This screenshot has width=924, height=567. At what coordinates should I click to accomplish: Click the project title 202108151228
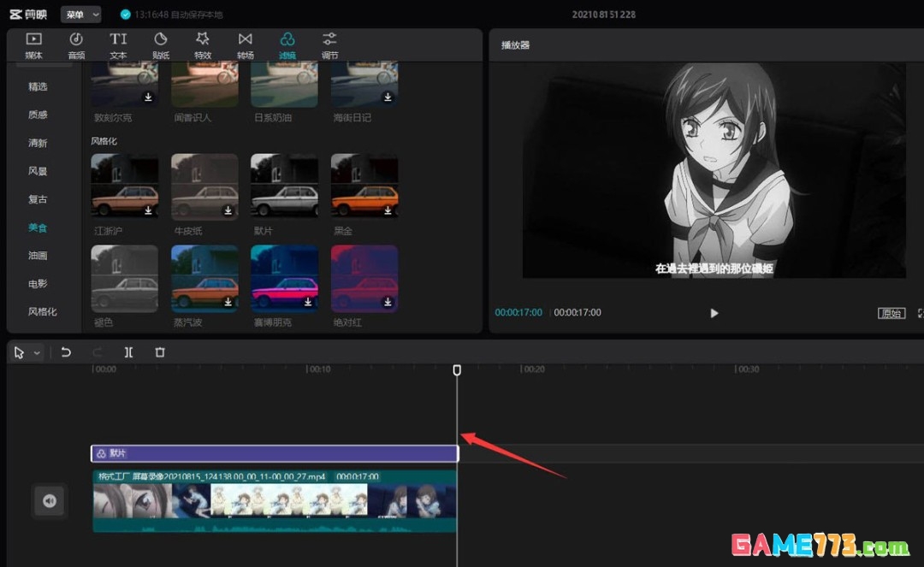point(604,15)
